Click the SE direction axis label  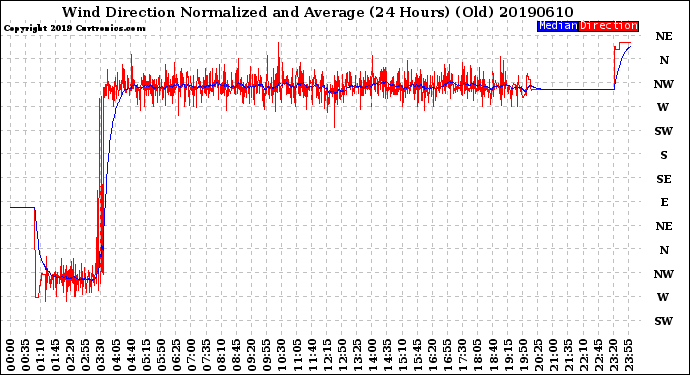(664, 179)
